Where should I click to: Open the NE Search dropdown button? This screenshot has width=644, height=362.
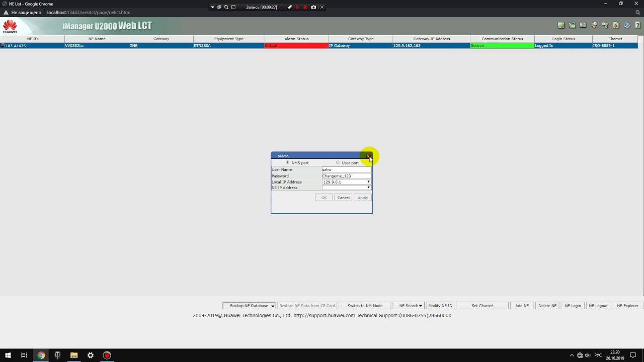(409, 306)
